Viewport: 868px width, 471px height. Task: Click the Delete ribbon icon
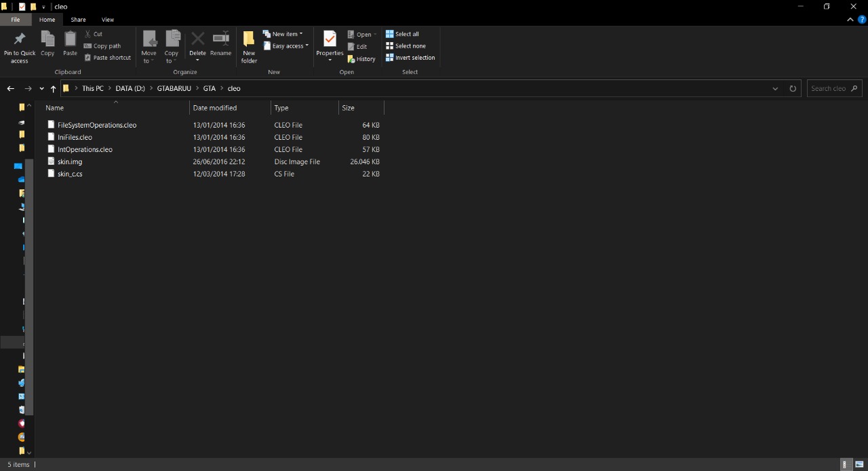pos(197,47)
